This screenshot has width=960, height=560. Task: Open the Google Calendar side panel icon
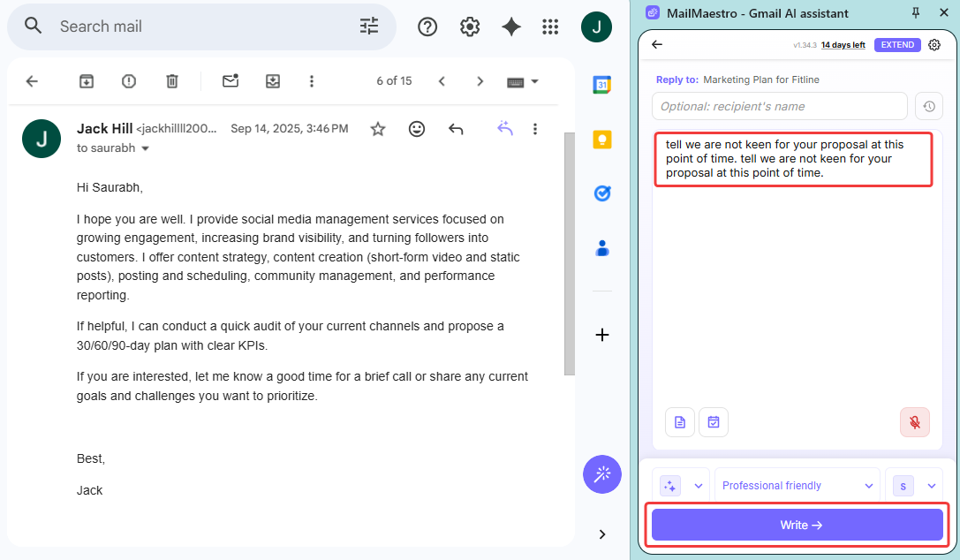point(602,86)
